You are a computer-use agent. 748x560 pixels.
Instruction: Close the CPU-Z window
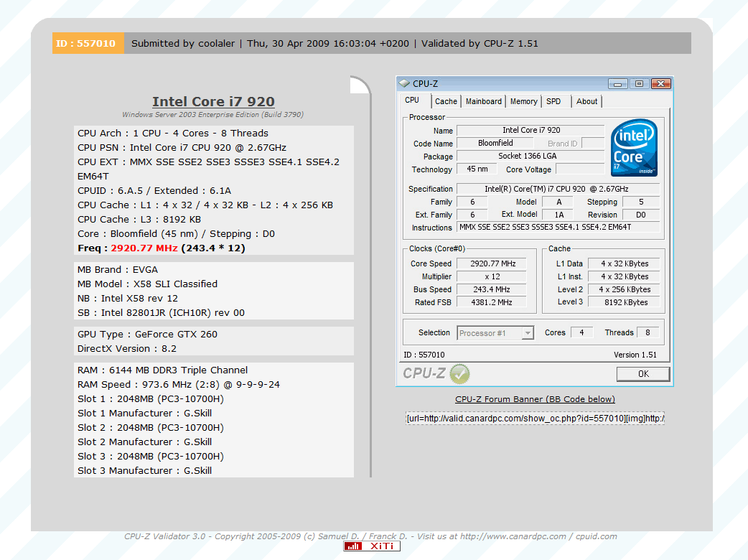tap(660, 84)
